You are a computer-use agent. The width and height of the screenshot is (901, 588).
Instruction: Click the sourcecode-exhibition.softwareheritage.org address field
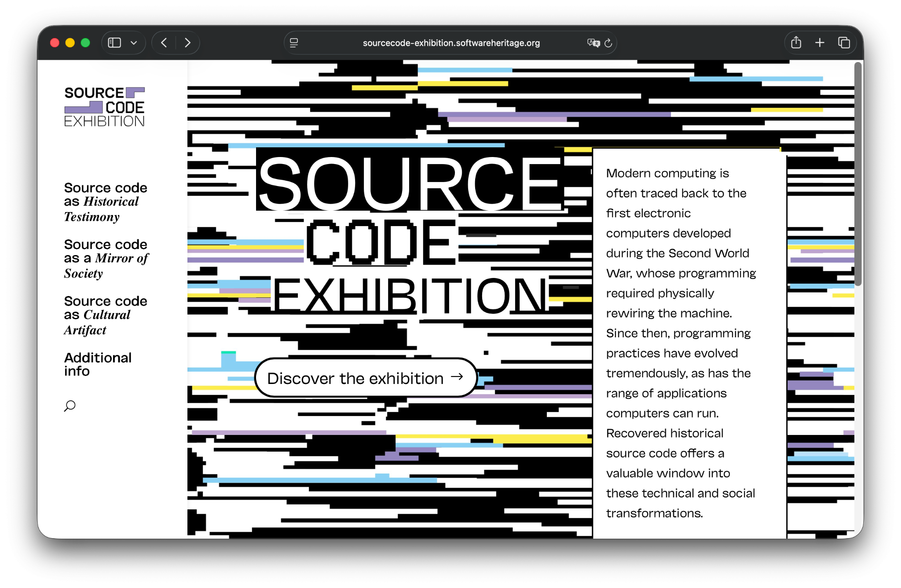(451, 43)
